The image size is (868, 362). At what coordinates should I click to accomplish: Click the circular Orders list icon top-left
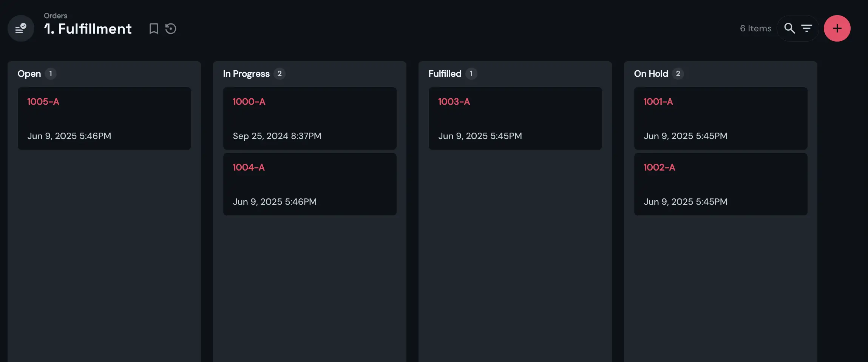pos(20,28)
